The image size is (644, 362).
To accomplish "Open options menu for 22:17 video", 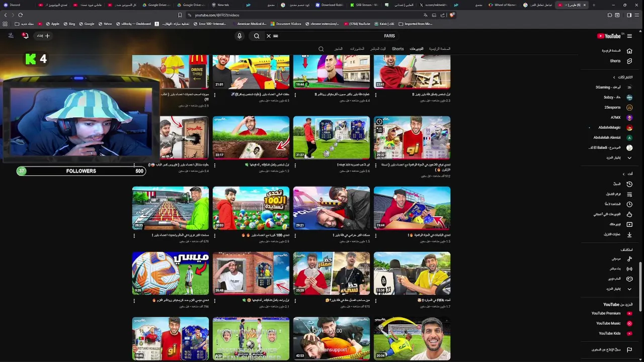I will point(215,165).
